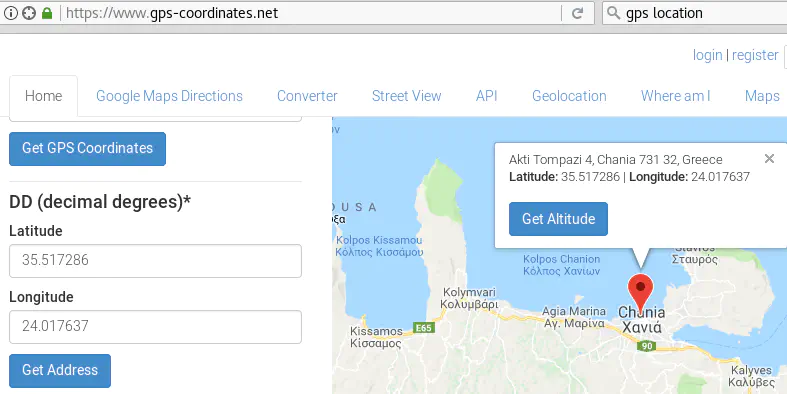
Task: Open the Google Maps Directions tab
Action: 169,96
